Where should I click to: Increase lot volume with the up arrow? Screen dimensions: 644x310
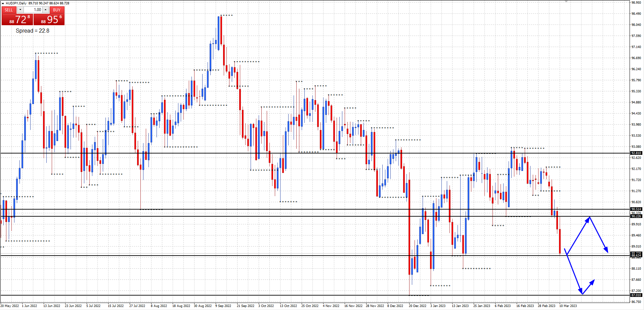tap(46, 10)
